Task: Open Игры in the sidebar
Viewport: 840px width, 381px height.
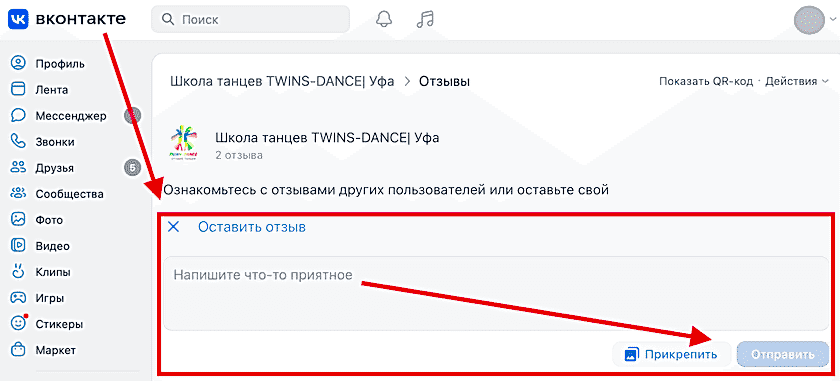Action: point(50,298)
